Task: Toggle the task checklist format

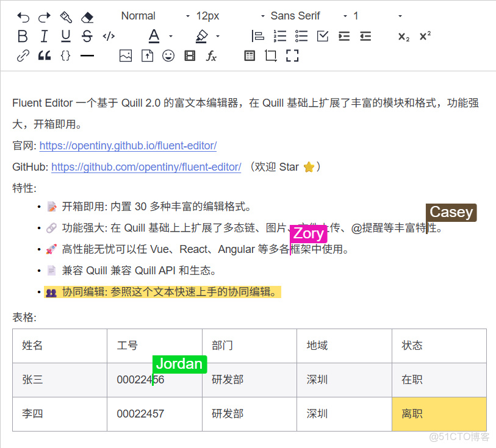Action: pos(322,36)
